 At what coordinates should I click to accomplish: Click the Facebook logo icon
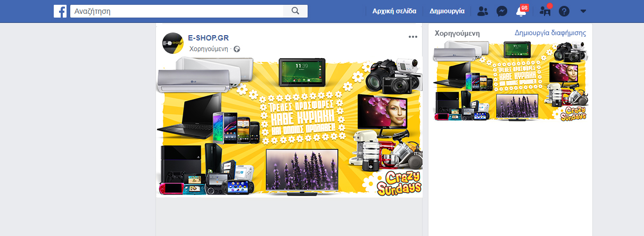pyautogui.click(x=60, y=11)
